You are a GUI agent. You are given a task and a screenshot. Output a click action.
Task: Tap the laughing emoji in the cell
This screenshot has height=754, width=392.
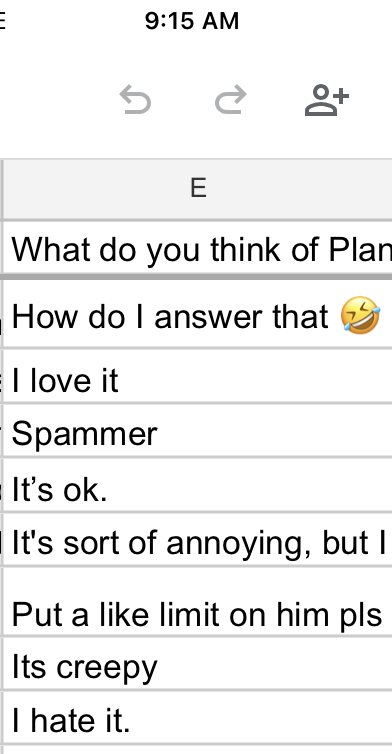tap(360, 315)
